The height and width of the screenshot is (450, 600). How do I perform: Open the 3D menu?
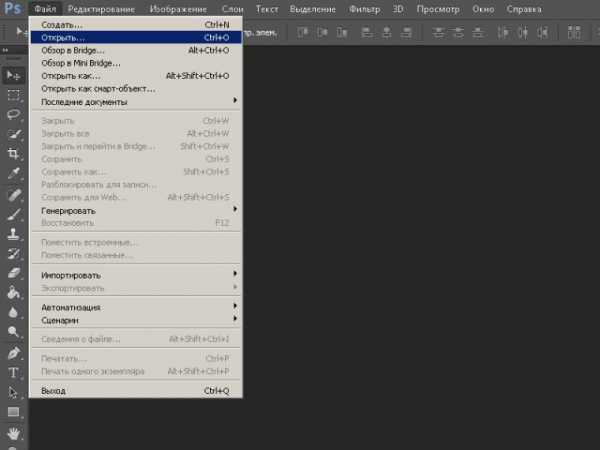click(398, 9)
